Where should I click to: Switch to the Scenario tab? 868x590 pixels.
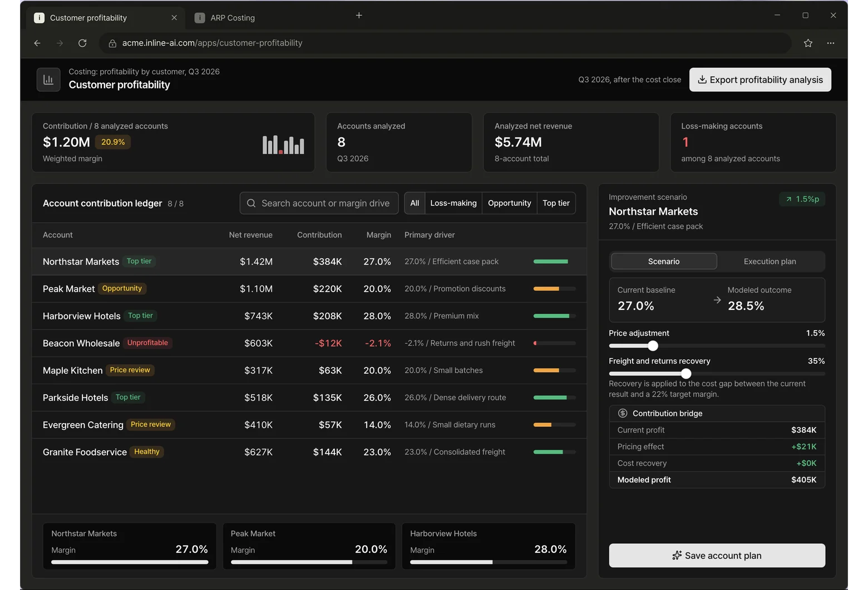point(664,261)
